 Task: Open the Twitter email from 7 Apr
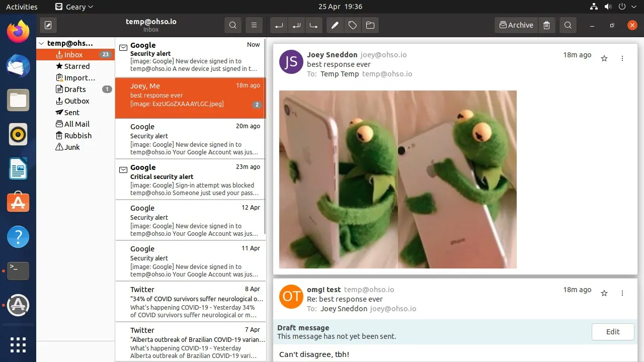(190, 342)
